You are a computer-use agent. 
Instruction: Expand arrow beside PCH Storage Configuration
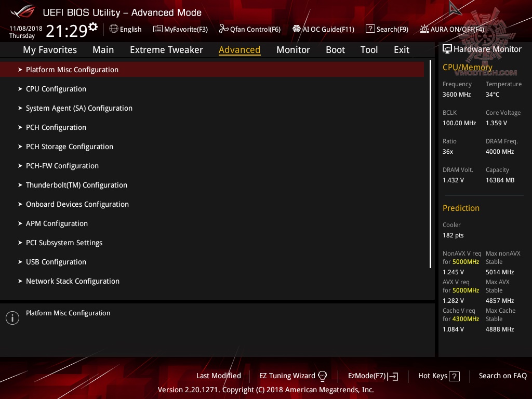coord(20,147)
